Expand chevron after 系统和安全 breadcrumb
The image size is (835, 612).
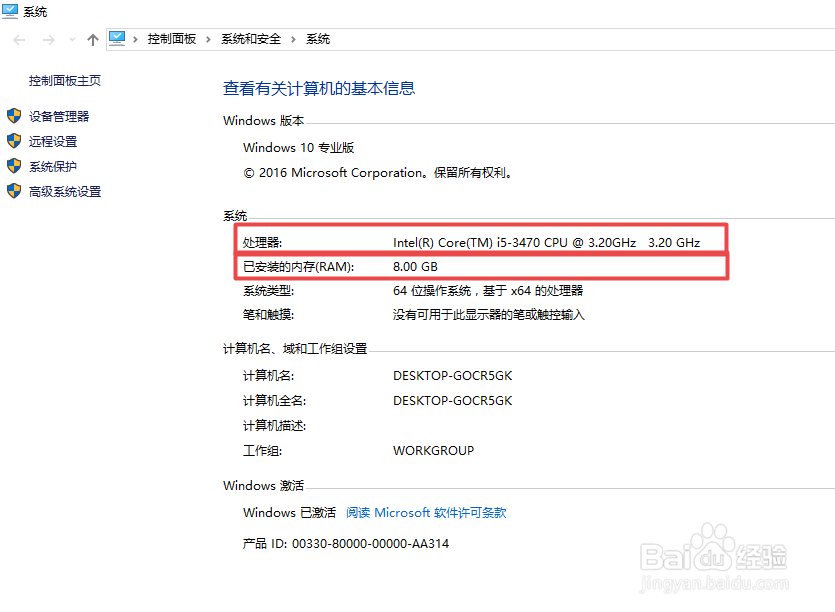coord(293,39)
